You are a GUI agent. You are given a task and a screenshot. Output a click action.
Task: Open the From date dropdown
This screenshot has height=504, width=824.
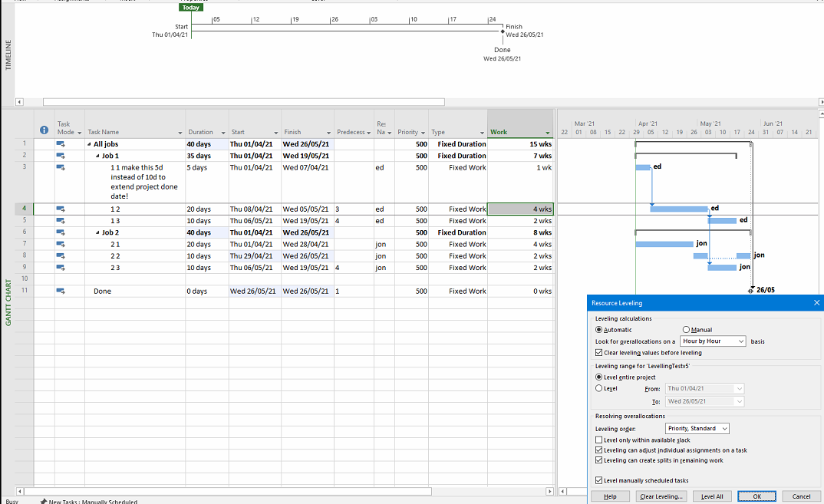click(740, 388)
